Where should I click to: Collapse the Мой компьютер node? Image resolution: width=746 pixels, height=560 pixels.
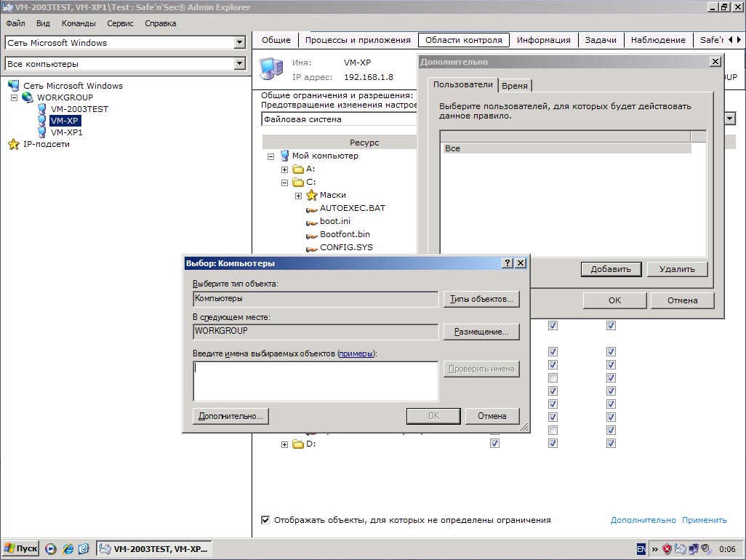click(x=270, y=156)
